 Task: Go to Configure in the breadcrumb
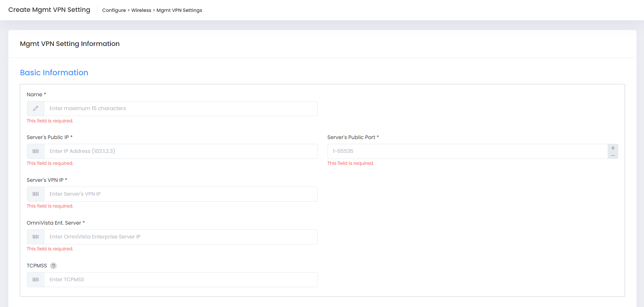tap(114, 10)
